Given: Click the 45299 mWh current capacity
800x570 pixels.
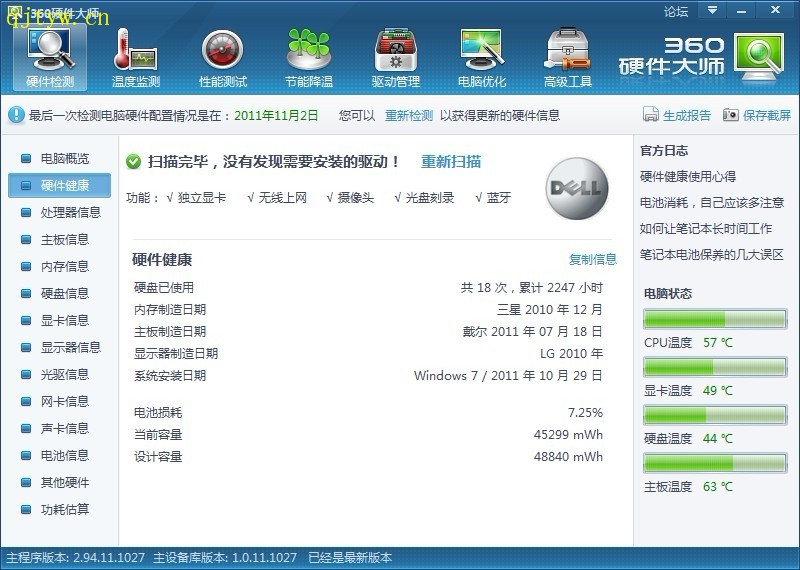Looking at the screenshot, I should tap(568, 435).
